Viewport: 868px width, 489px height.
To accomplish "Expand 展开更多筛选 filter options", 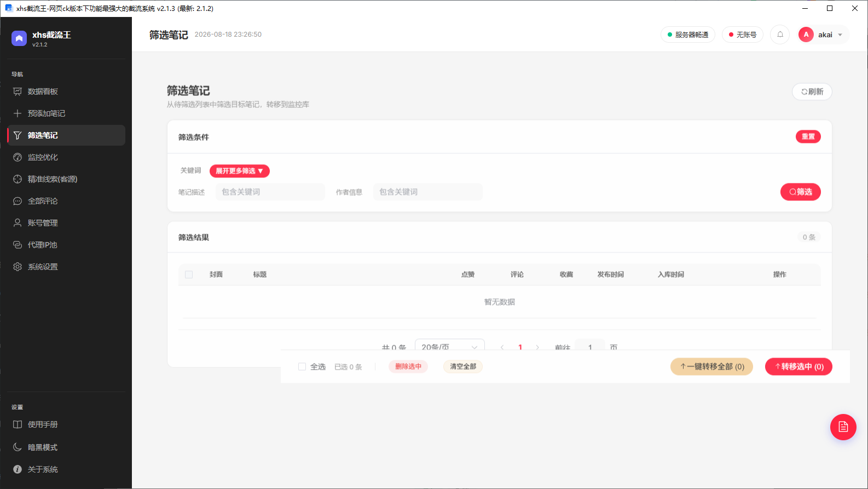I will click(240, 171).
